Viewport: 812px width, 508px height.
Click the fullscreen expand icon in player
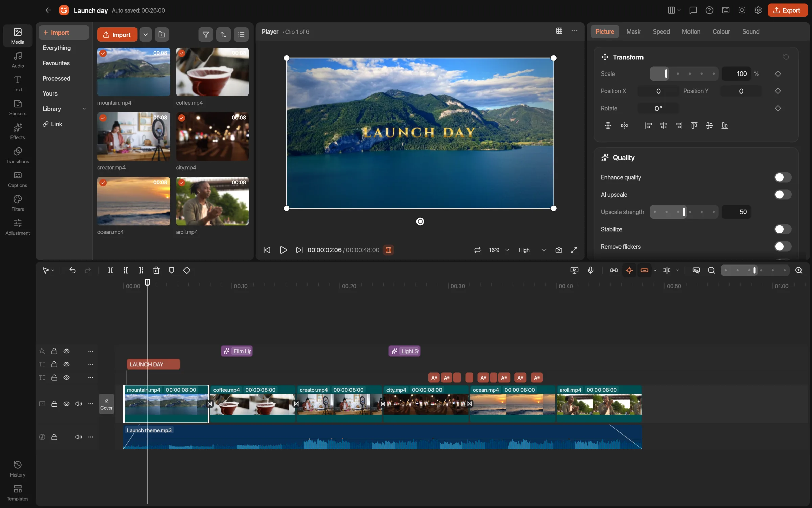[x=574, y=250]
